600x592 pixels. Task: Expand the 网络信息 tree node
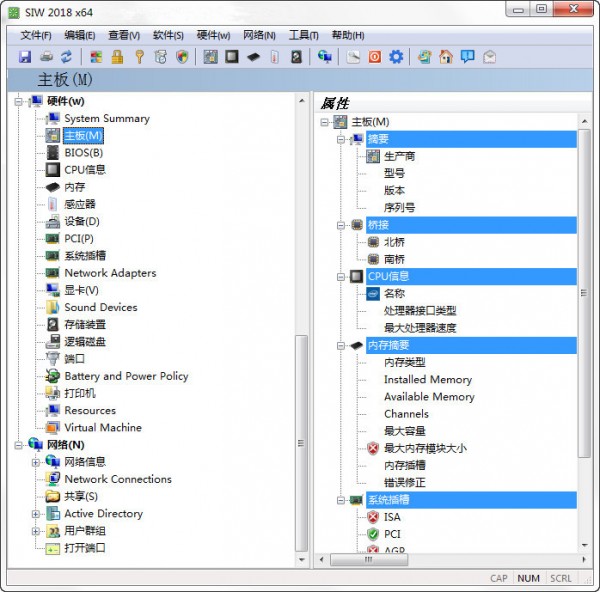tap(36, 462)
